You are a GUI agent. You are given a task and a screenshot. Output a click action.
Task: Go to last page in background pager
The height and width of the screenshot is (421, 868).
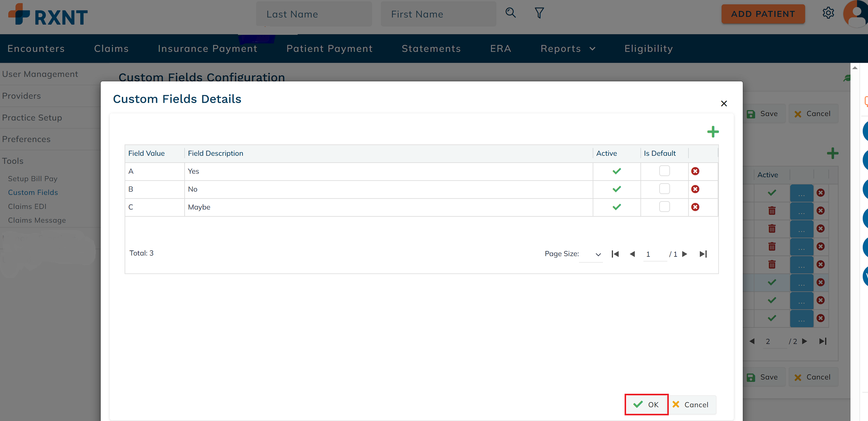(x=823, y=341)
